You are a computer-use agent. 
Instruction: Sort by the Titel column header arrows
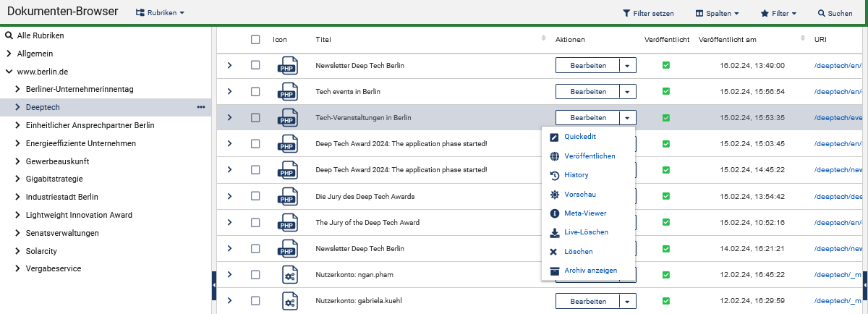pyautogui.click(x=543, y=39)
